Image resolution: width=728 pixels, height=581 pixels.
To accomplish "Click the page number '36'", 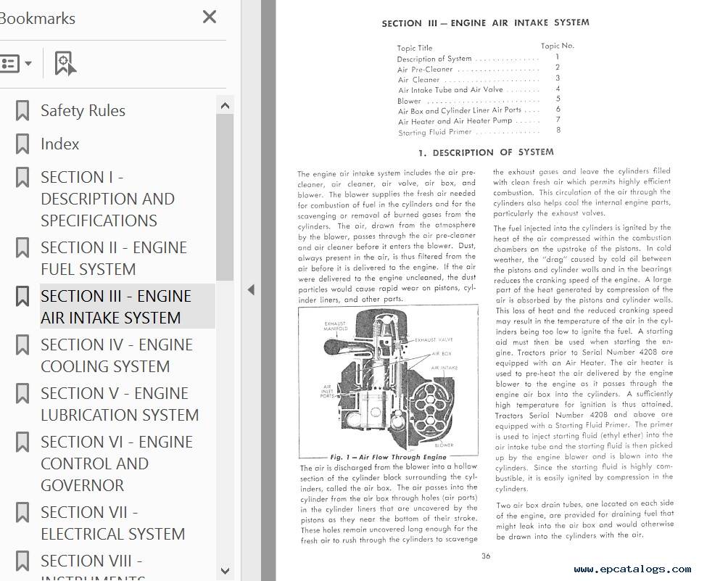I will (486, 556).
